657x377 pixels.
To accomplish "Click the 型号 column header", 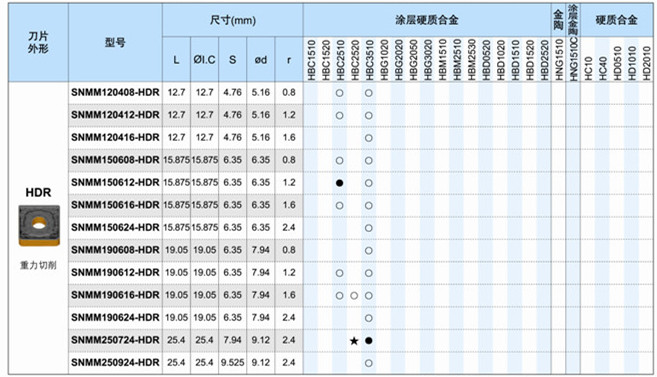I will coord(115,42).
